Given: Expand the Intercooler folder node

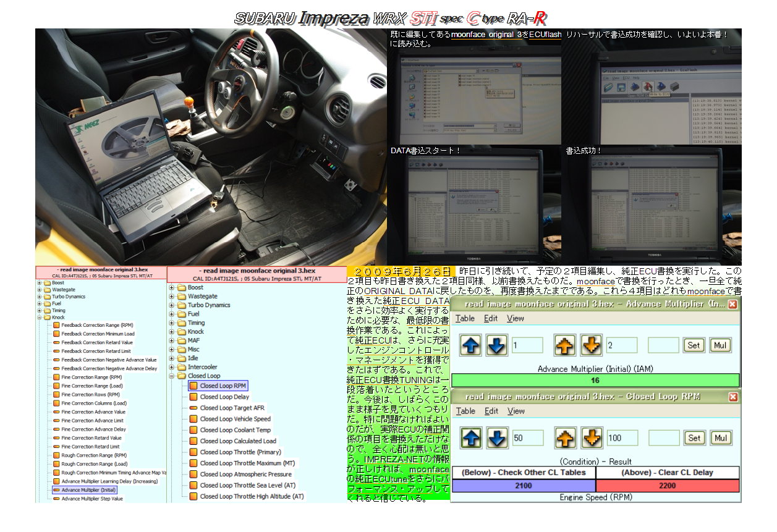Looking at the screenshot, I should pyautogui.click(x=171, y=367).
